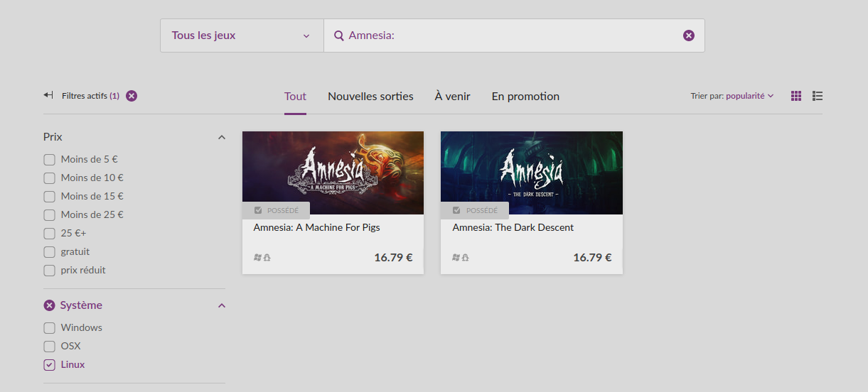Uncheck the Linux system filter

(49, 365)
